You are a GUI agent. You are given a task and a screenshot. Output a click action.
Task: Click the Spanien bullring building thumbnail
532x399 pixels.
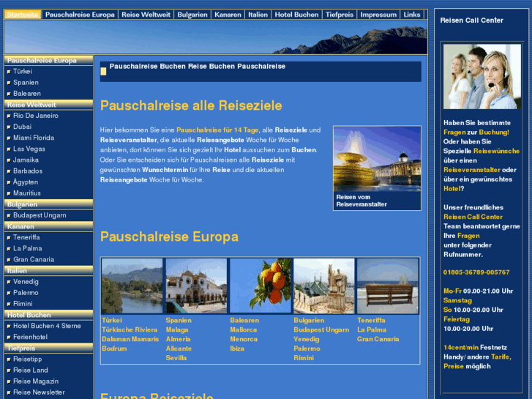(x=196, y=286)
